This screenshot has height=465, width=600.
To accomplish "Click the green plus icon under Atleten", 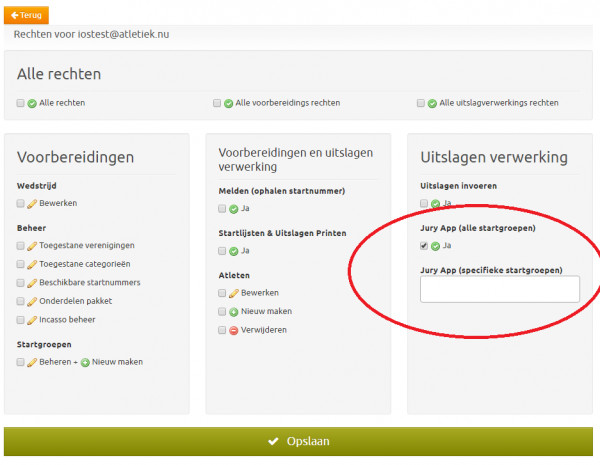I will pos(233,312).
